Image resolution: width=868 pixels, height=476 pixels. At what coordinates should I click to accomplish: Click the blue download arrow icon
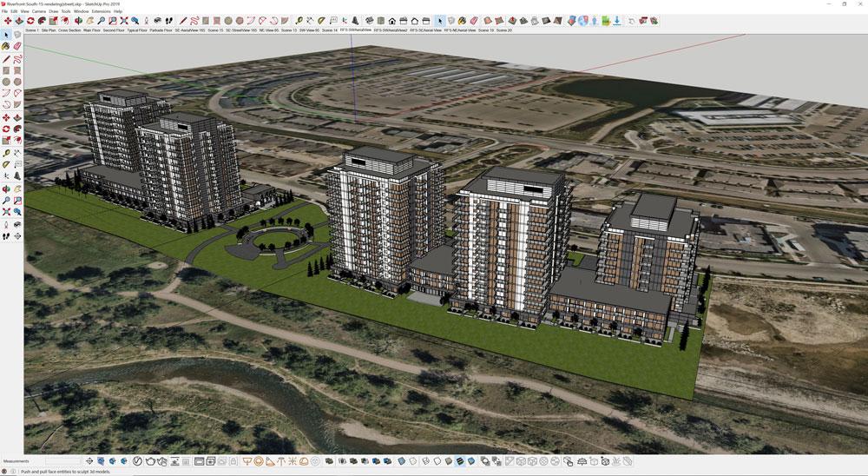point(616,20)
